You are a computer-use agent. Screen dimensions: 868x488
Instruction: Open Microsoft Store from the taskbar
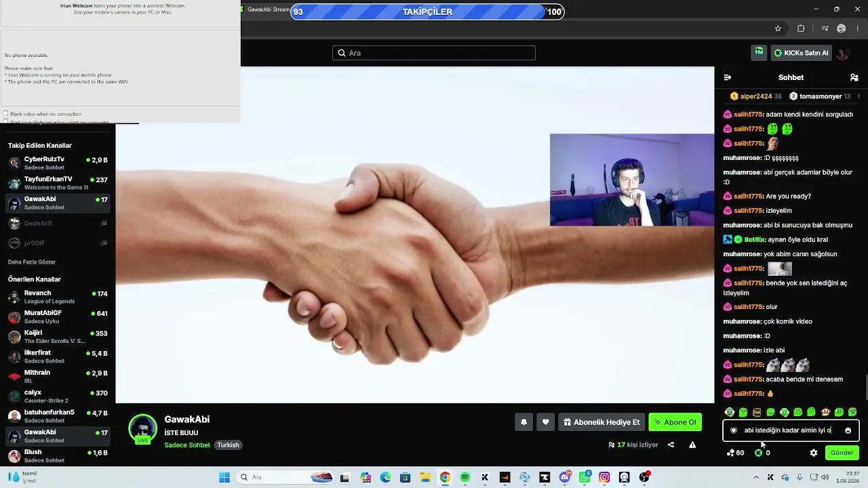tap(406, 477)
